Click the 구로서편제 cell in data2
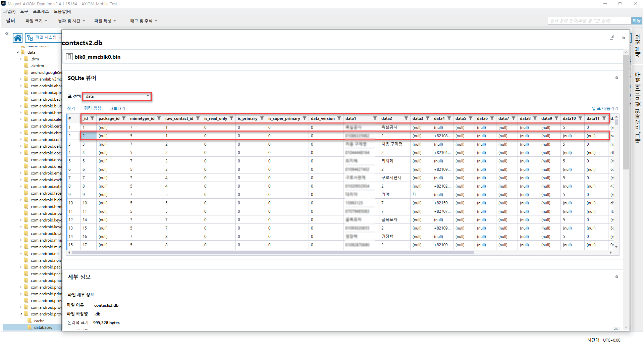Screen dimensions: 644x349 (394, 178)
